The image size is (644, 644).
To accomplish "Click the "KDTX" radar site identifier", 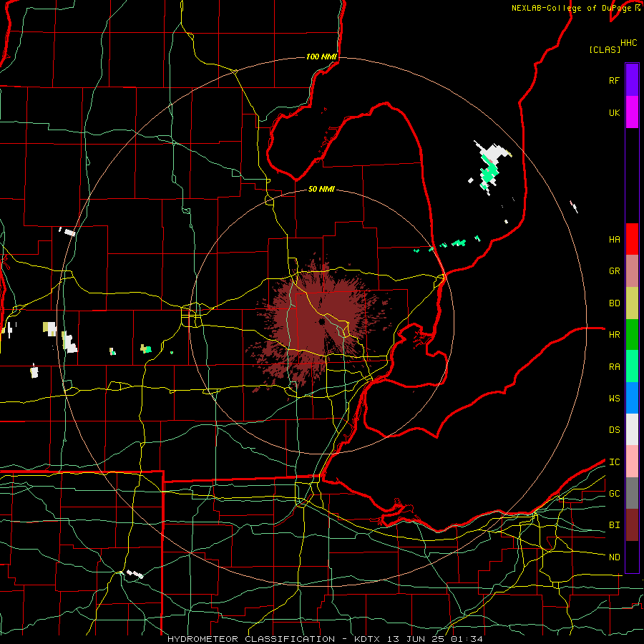I will coord(368,639).
